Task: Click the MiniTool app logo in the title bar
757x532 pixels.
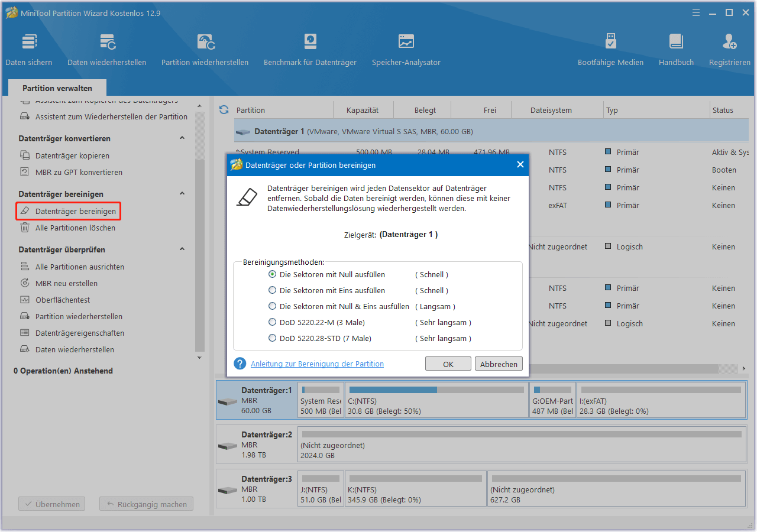Action: coord(11,13)
